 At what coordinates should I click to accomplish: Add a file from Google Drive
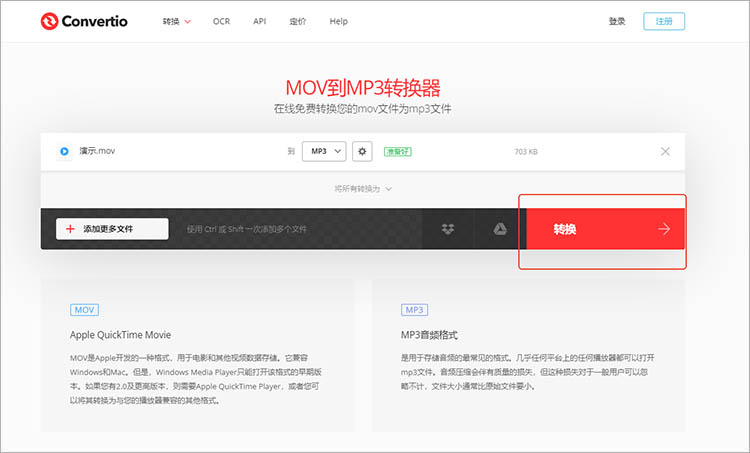click(x=500, y=229)
